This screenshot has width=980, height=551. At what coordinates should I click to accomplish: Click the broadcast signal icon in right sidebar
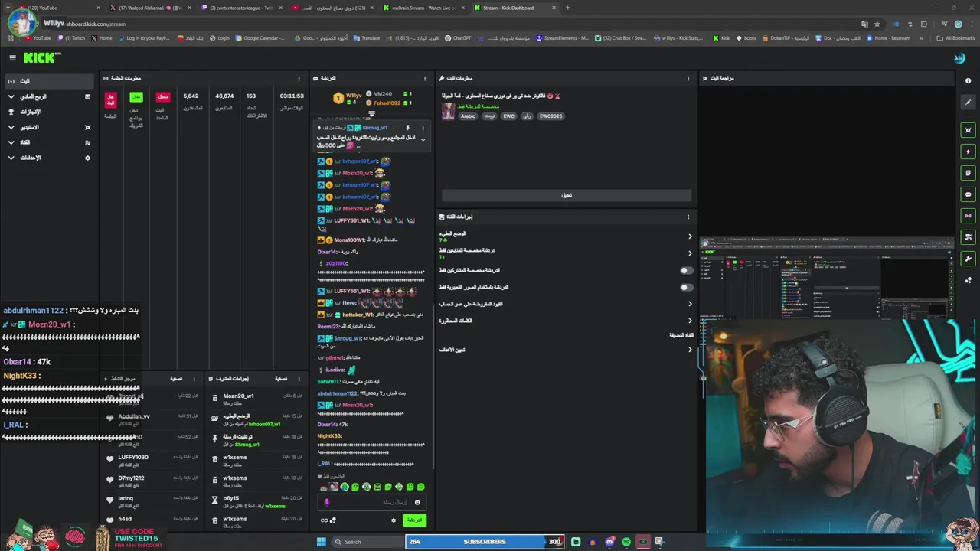click(968, 216)
